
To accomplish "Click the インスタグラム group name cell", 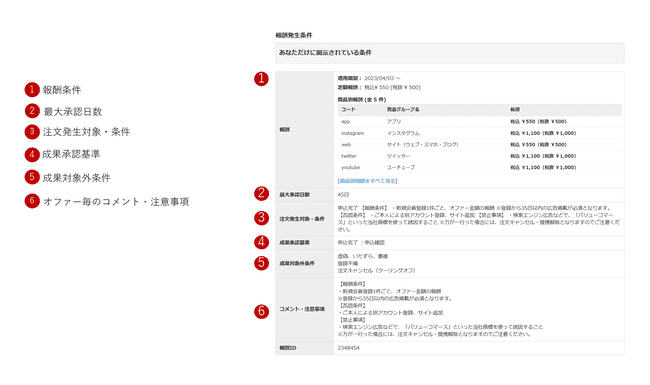I will point(403,133).
